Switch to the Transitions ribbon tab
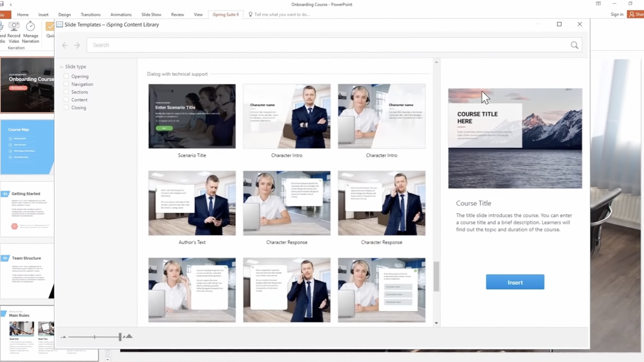This screenshot has height=362, width=644. click(x=91, y=15)
